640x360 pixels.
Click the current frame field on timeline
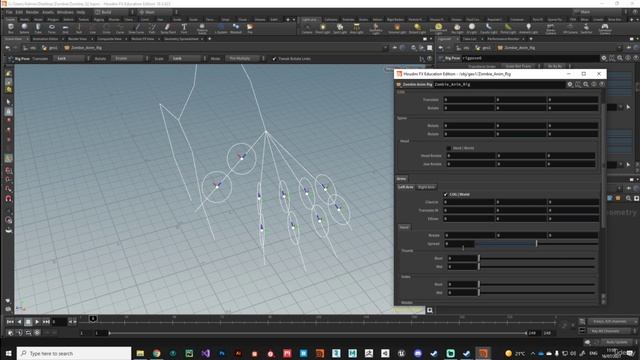[x=59, y=322]
